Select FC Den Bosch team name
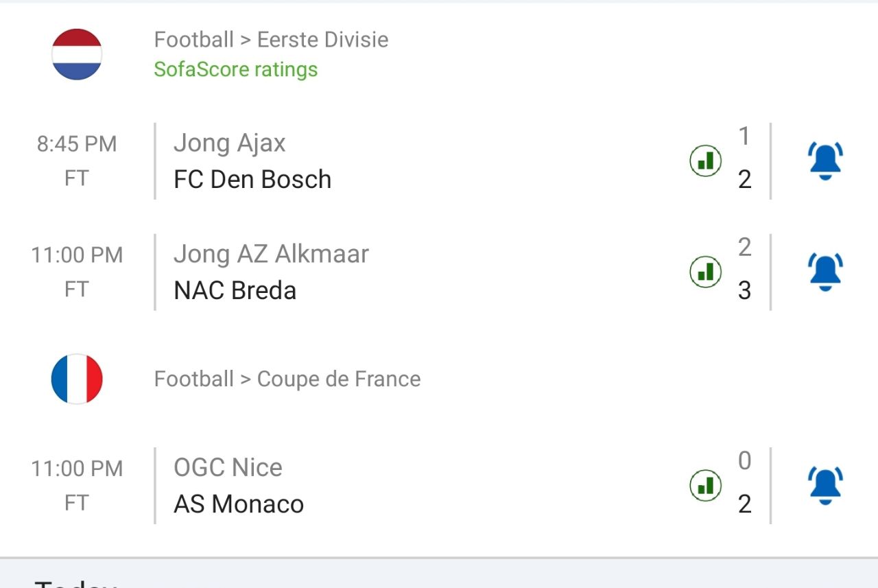878x588 pixels. coord(252,180)
